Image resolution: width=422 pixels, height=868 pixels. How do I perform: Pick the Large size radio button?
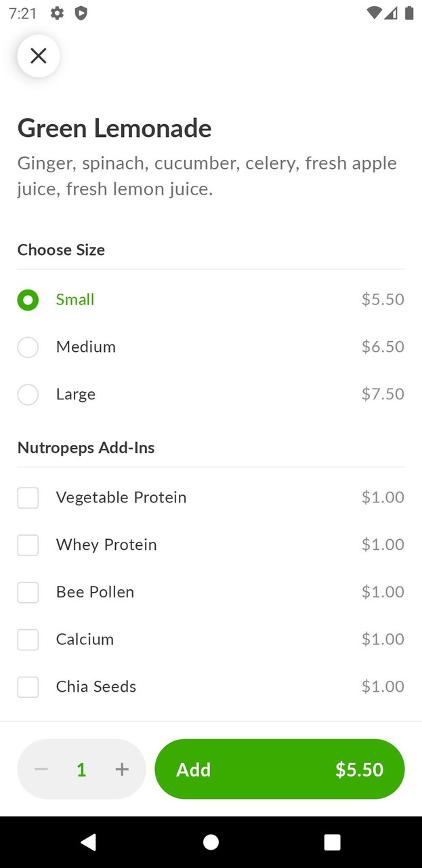tap(28, 395)
